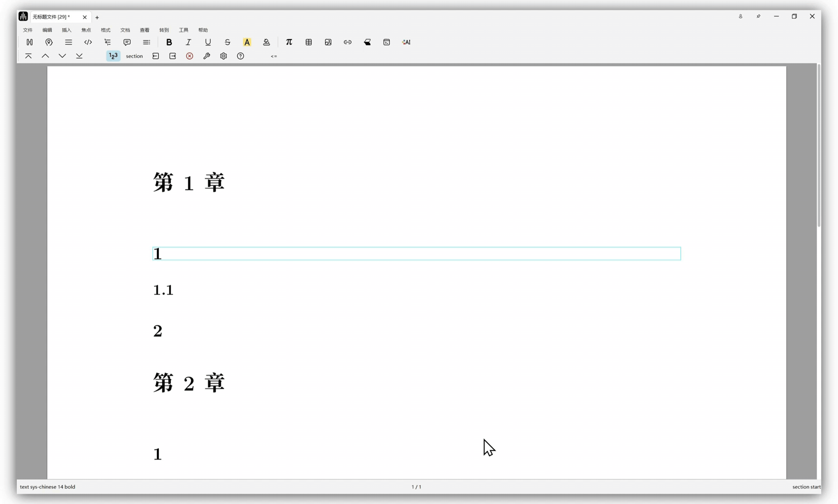
Task: Toggle bold formatting
Action: pyautogui.click(x=169, y=42)
